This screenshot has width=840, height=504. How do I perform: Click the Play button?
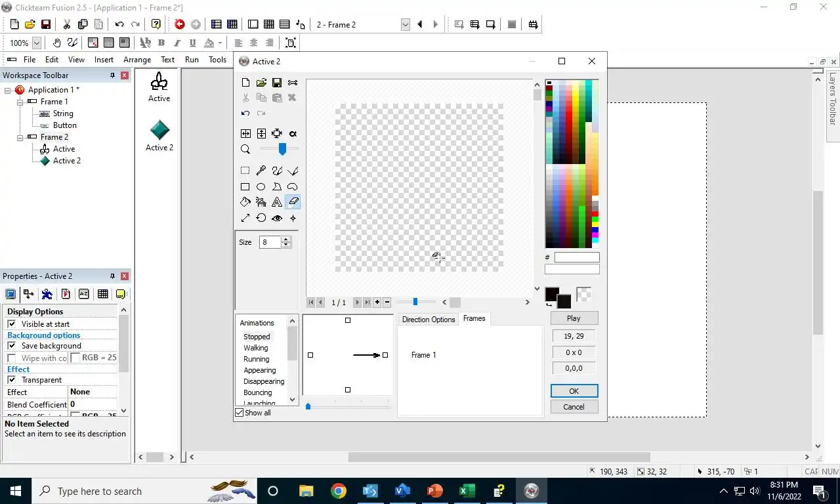(574, 318)
